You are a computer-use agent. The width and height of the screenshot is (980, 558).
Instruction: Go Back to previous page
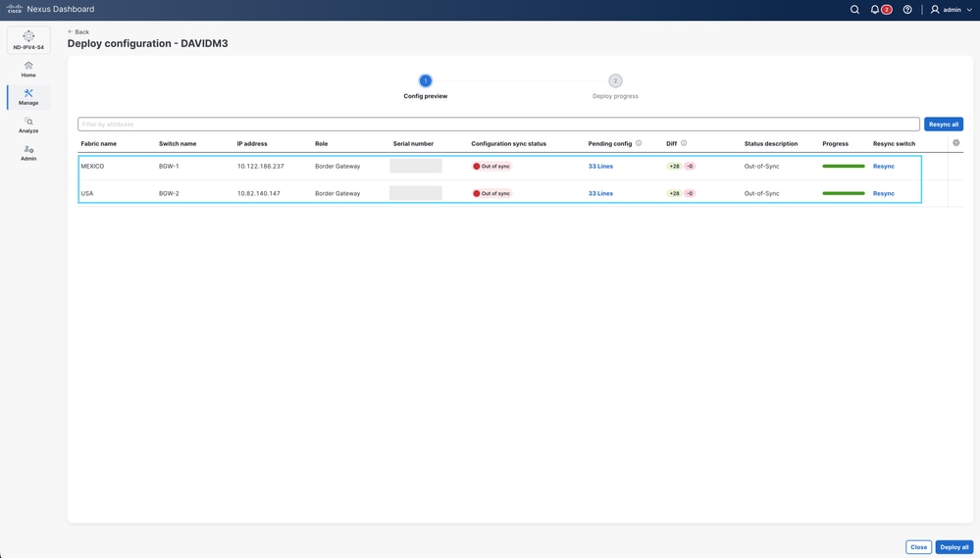click(78, 31)
